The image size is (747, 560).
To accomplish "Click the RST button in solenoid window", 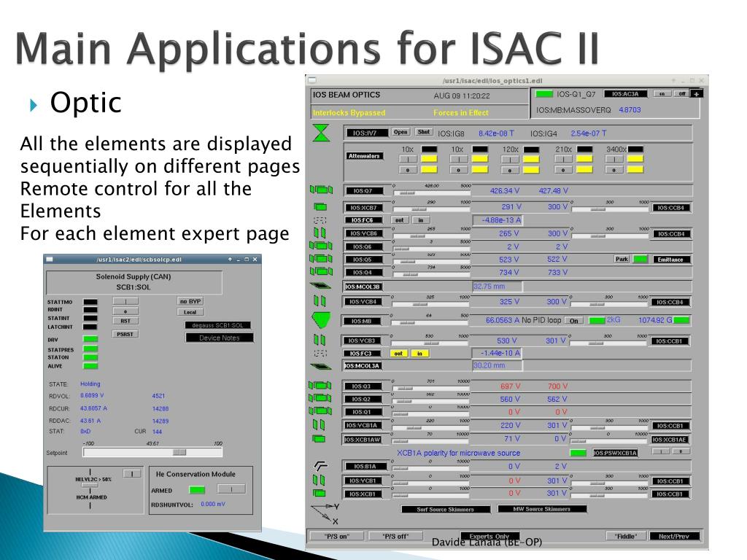I will point(125,321).
